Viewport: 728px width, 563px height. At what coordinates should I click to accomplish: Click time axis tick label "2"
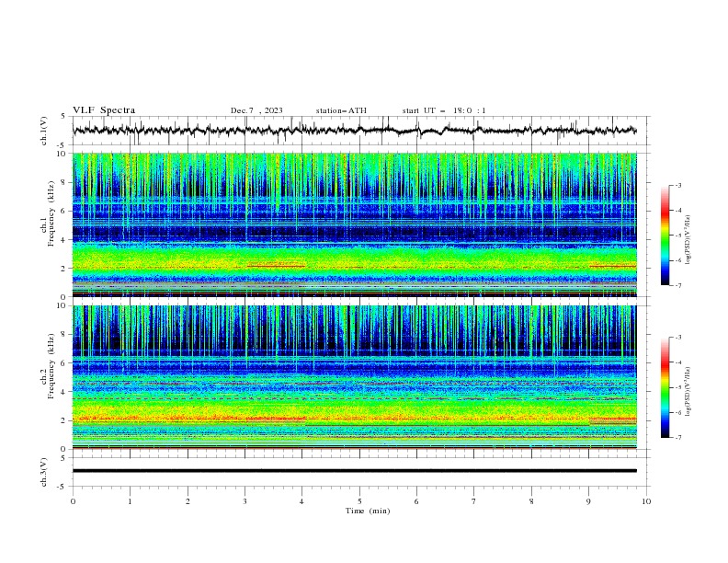coord(188,501)
